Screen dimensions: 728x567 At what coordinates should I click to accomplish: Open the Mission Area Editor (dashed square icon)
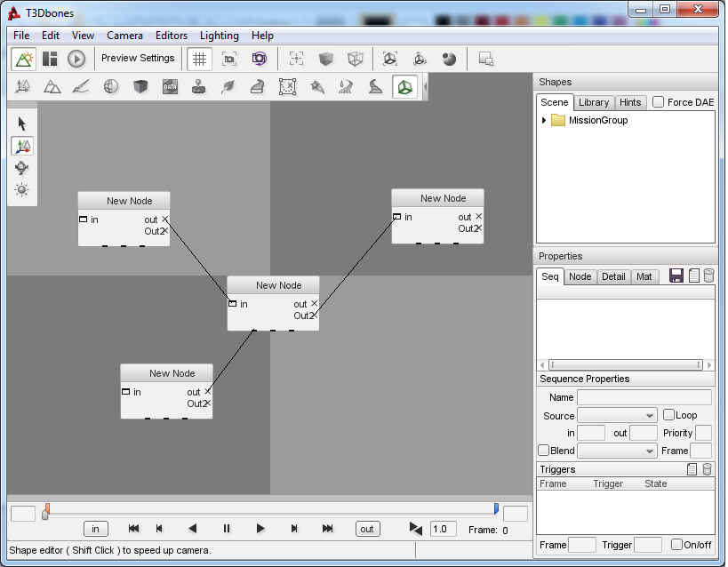287,87
